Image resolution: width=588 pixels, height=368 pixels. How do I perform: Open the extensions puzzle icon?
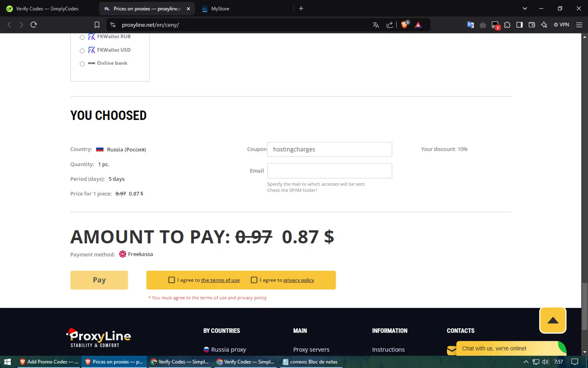(507, 25)
